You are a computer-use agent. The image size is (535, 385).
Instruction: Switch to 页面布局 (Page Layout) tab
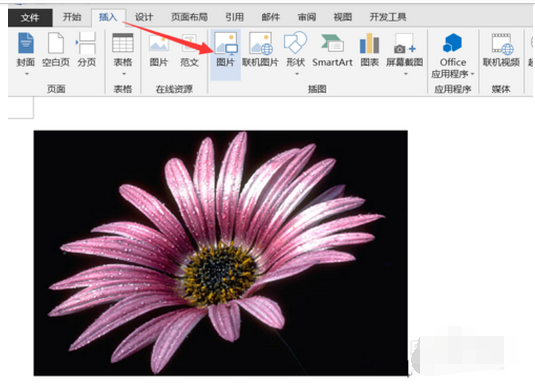click(189, 17)
